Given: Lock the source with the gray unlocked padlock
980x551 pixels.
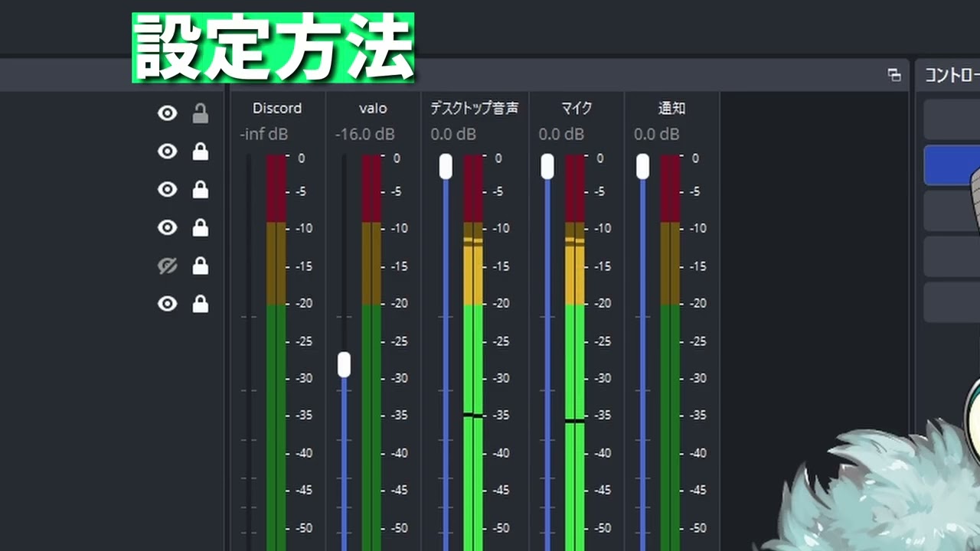Looking at the screenshot, I should point(200,113).
